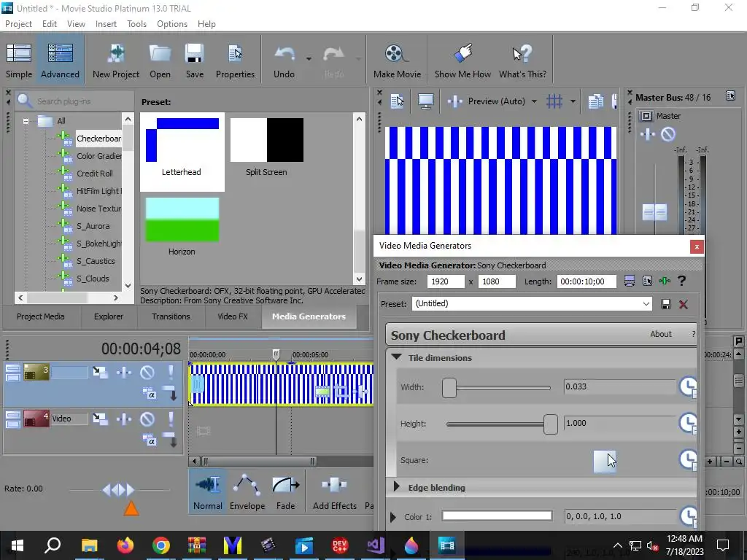This screenshot has width=747, height=560.
Task: Open Show Me How tutorials
Action: (x=462, y=61)
